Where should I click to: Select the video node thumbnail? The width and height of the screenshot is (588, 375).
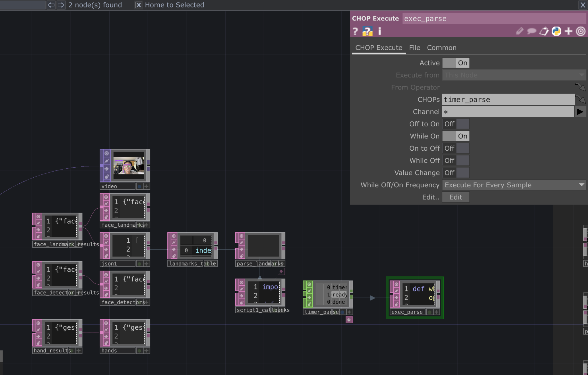click(129, 165)
